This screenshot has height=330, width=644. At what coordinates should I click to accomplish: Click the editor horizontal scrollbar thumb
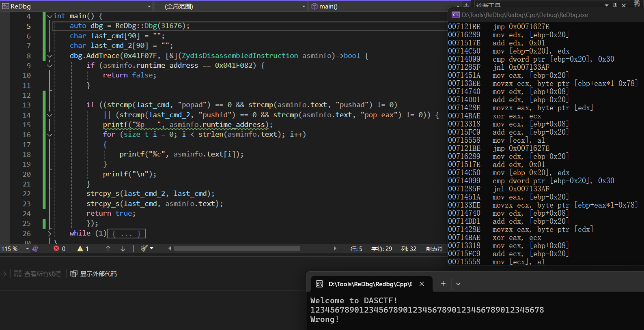coord(237,249)
